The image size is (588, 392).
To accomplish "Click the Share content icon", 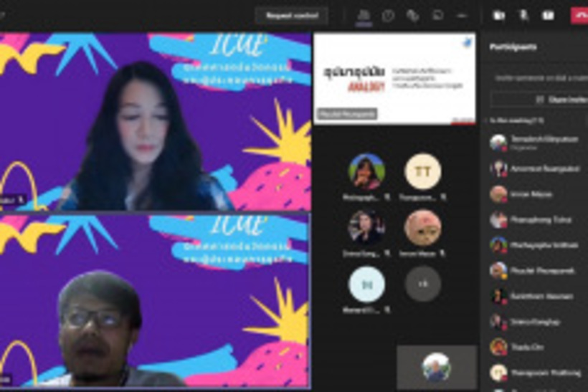I will click(x=548, y=15).
